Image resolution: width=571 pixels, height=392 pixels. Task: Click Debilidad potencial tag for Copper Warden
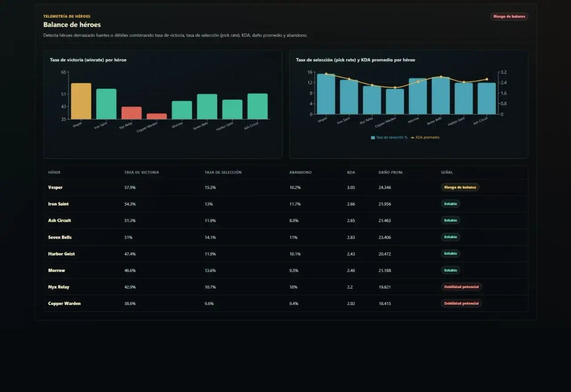[461, 303]
